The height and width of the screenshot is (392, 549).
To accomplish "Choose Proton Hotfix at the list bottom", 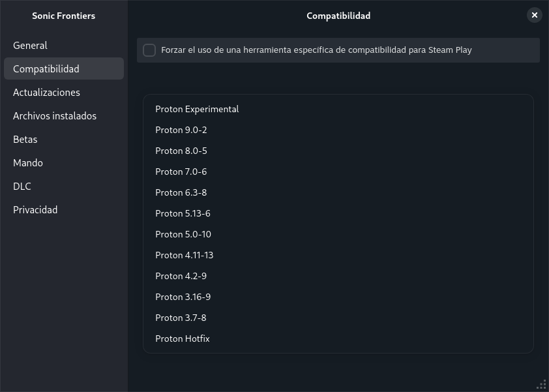I will coord(183,339).
